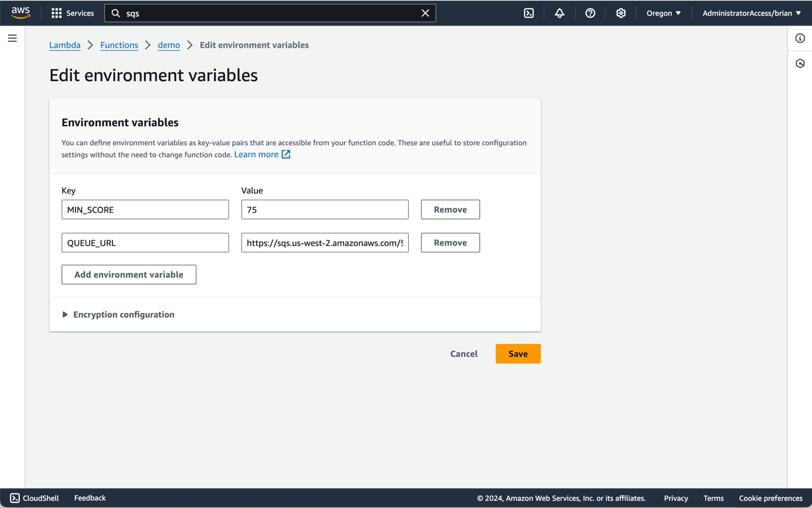Viewport: 812px width, 508px height.
Task: Remove the MIN_SCORE variable
Action: (x=450, y=209)
